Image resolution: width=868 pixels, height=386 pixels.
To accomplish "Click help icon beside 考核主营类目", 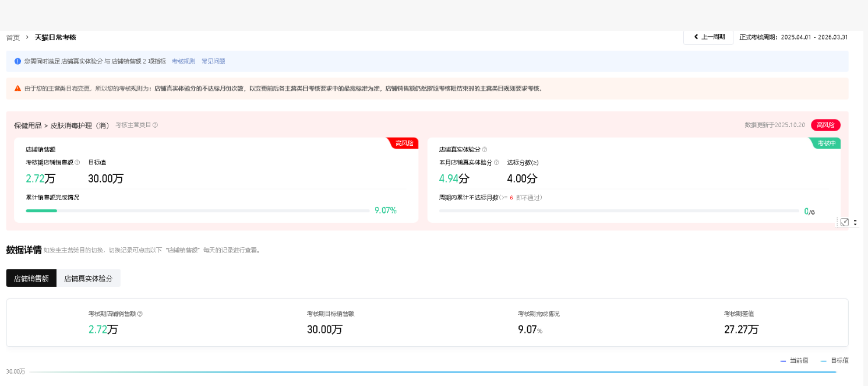I will pyautogui.click(x=155, y=125).
